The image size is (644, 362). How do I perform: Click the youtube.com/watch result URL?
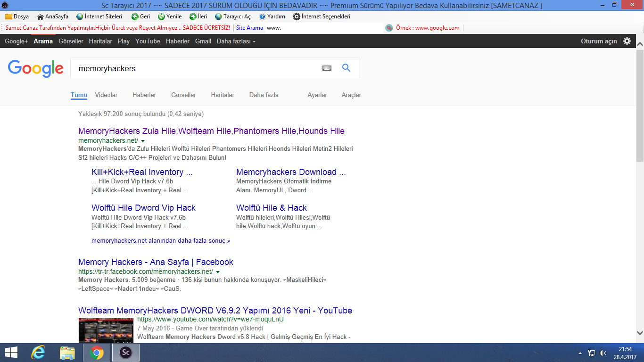coord(210,319)
